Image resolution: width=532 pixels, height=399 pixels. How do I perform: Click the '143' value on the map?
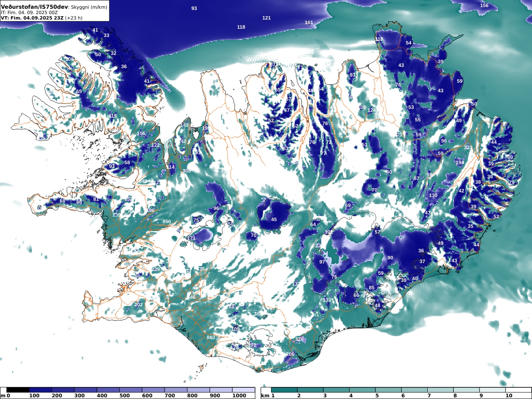[x=185, y=125]
